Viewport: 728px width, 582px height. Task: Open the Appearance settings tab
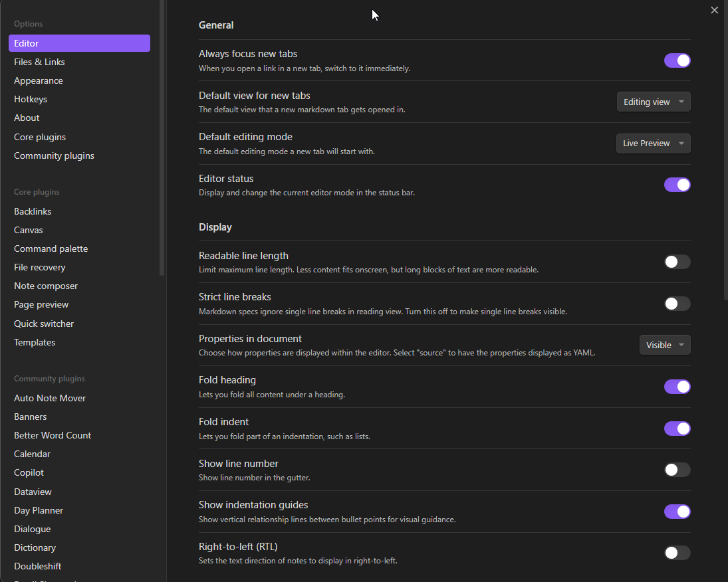(39, 80)
